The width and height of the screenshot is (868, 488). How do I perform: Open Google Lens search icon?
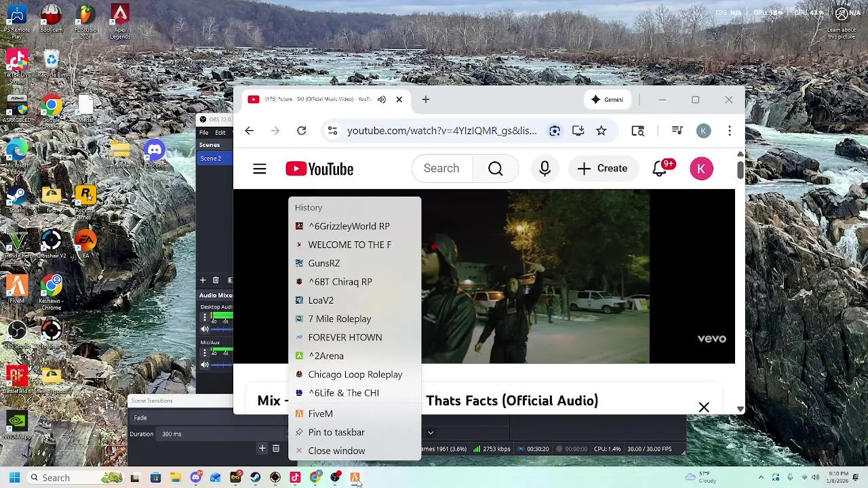coord(555,131)
